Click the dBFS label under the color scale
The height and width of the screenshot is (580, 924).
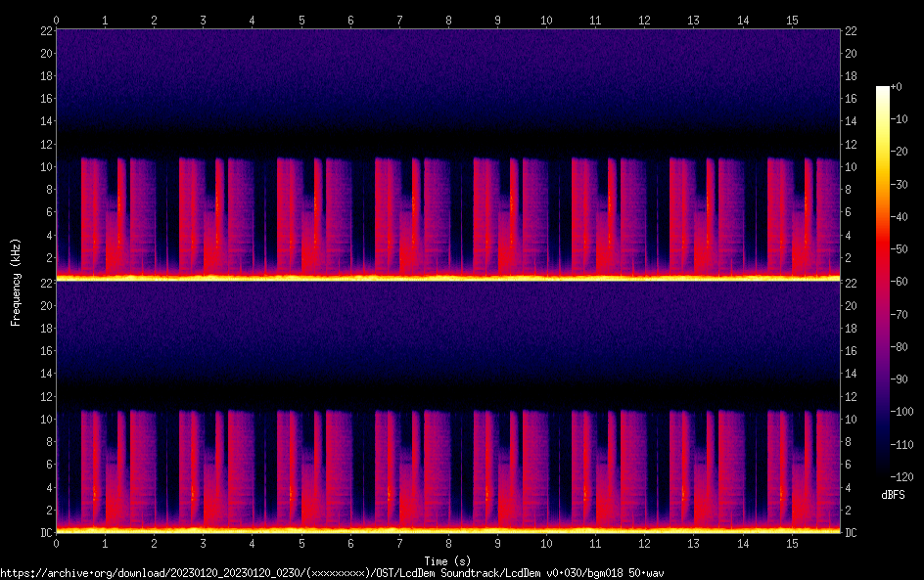point(893,496)
